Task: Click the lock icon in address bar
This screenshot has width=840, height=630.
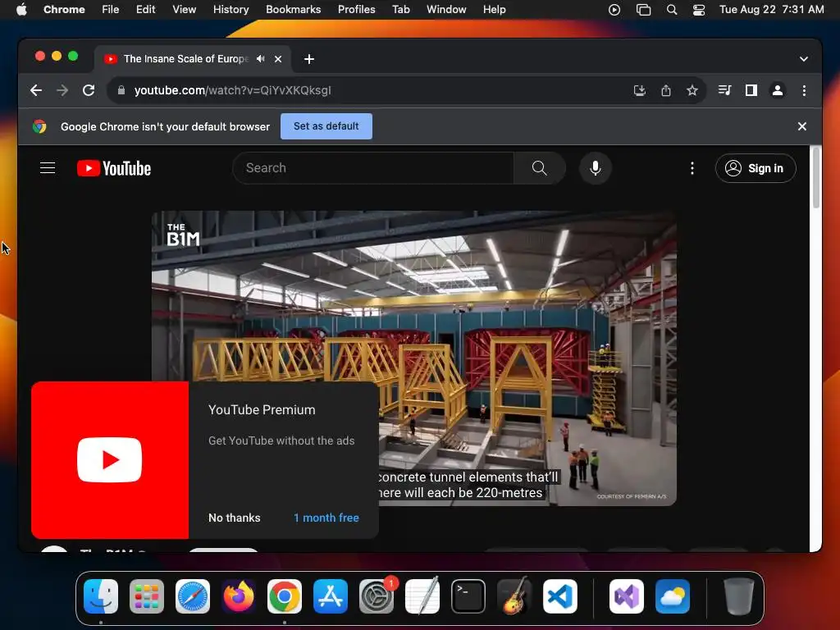Action: click(x=121, y=90)
